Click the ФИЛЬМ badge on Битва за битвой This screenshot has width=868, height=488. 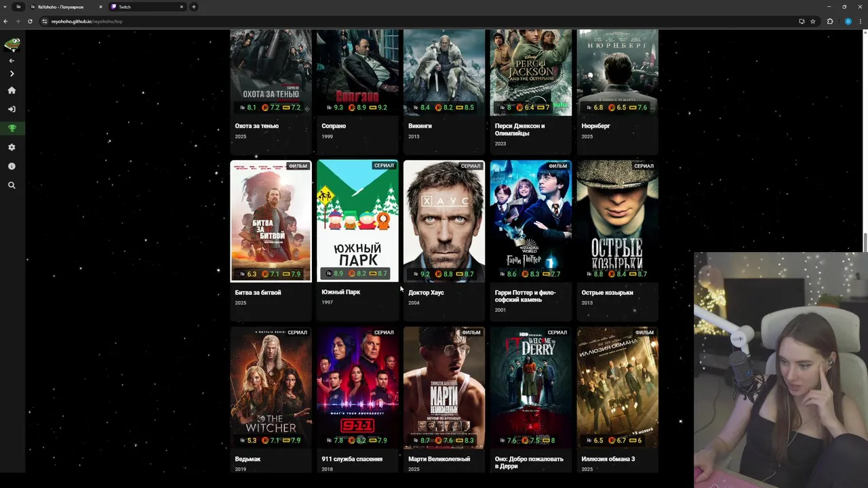coord(298,166)
